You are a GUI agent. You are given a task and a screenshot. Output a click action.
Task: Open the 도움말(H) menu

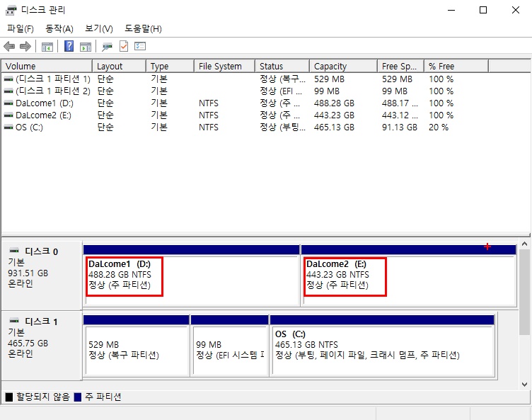coord(143,29)
